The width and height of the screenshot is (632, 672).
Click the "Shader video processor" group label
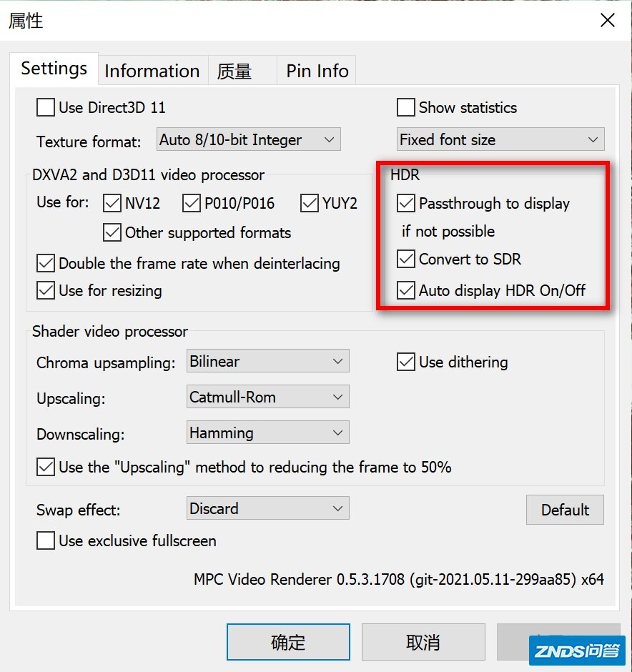pos(109,331)
